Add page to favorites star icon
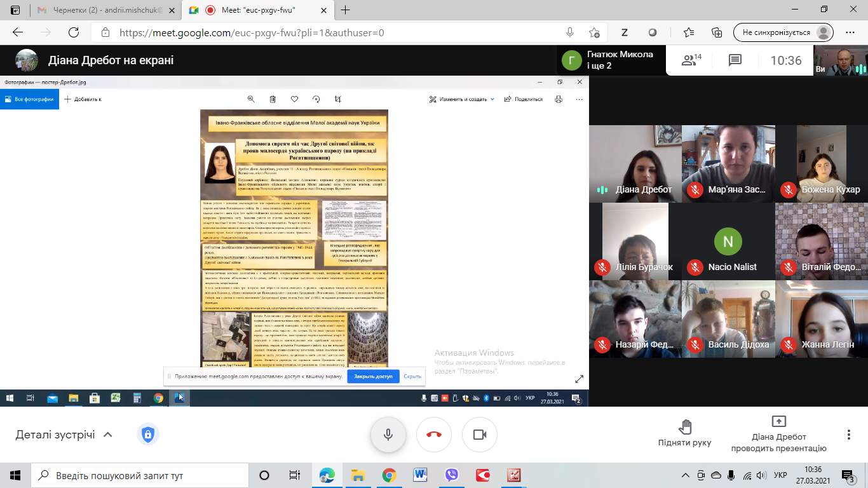The height and width of the screenshot is (488, 868). click(x=594, y=32)
